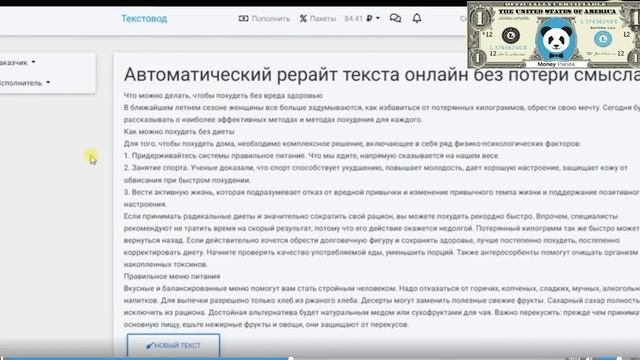Click the Пакеты percent icon
This screenshot has width=640, height=360.
click(x=303, y=18)
